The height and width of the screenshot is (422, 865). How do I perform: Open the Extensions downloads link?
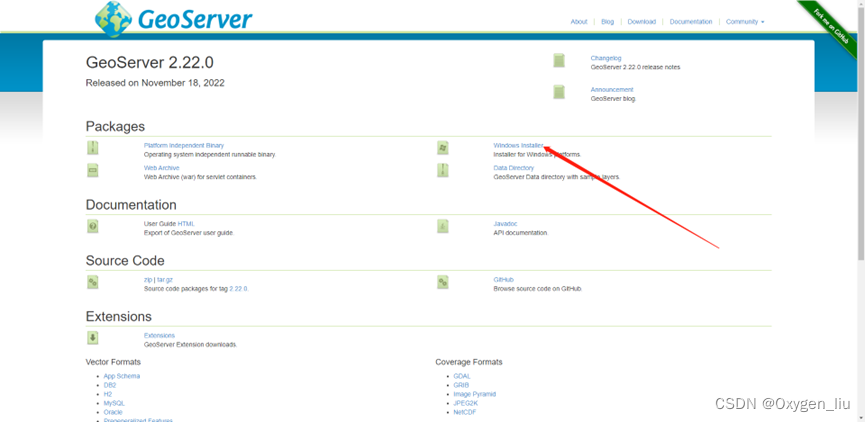[159, 335]
